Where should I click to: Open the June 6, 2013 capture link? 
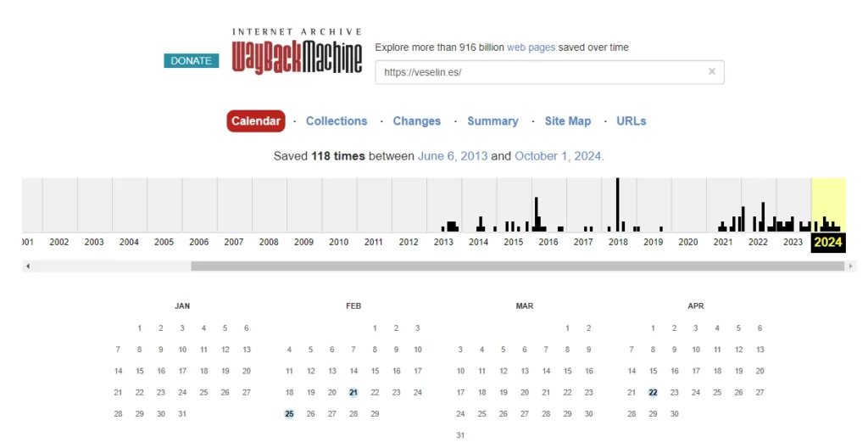[x=453, y=156]
